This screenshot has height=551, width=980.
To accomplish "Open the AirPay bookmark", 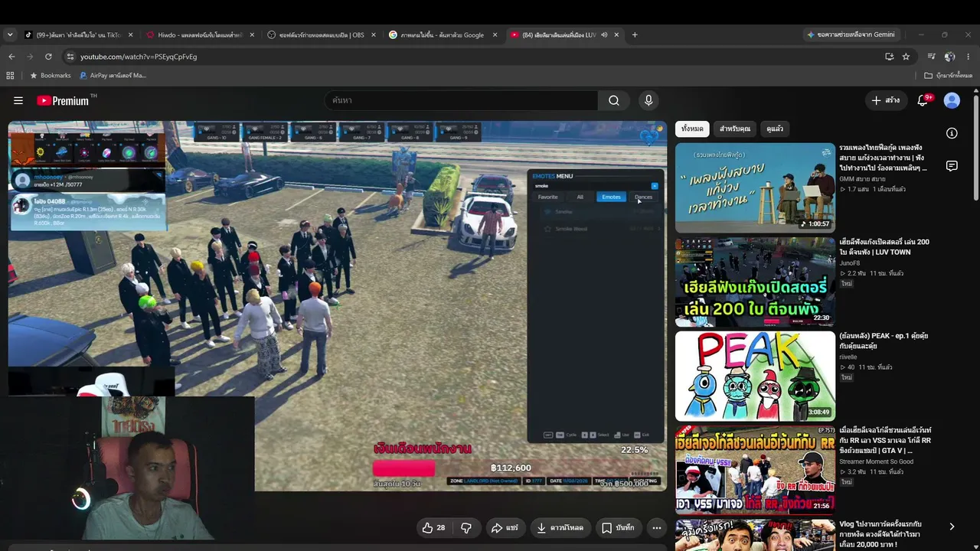I will 113,76.
